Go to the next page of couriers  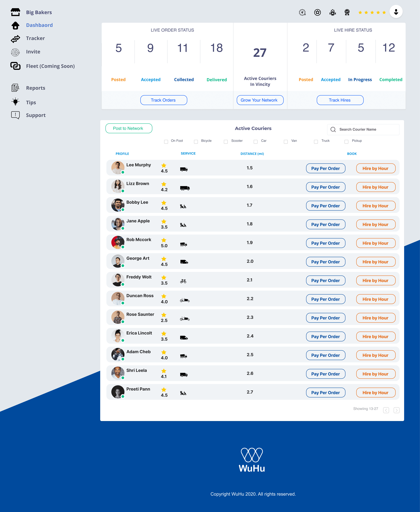click(x=397, y=410)
